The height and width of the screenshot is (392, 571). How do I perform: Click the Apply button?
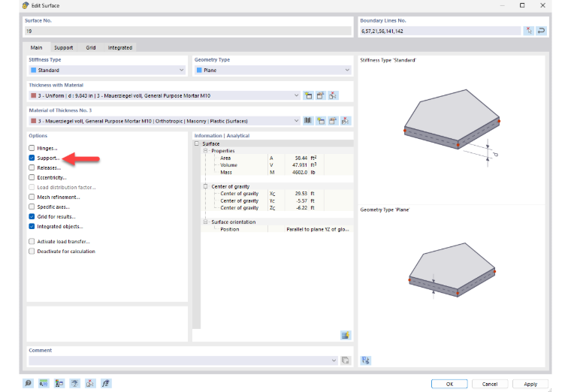click(530, 384)
